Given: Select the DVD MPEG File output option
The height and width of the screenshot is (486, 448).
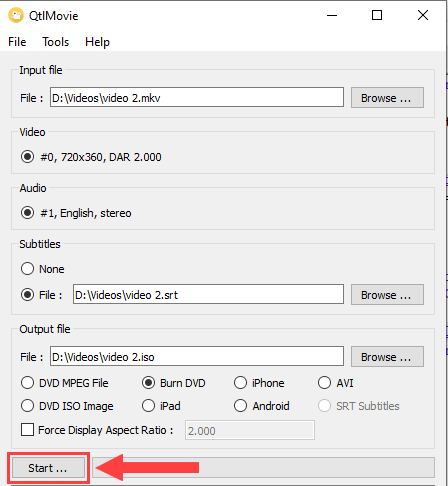Looking at the screenshot, I should [64, 383].
